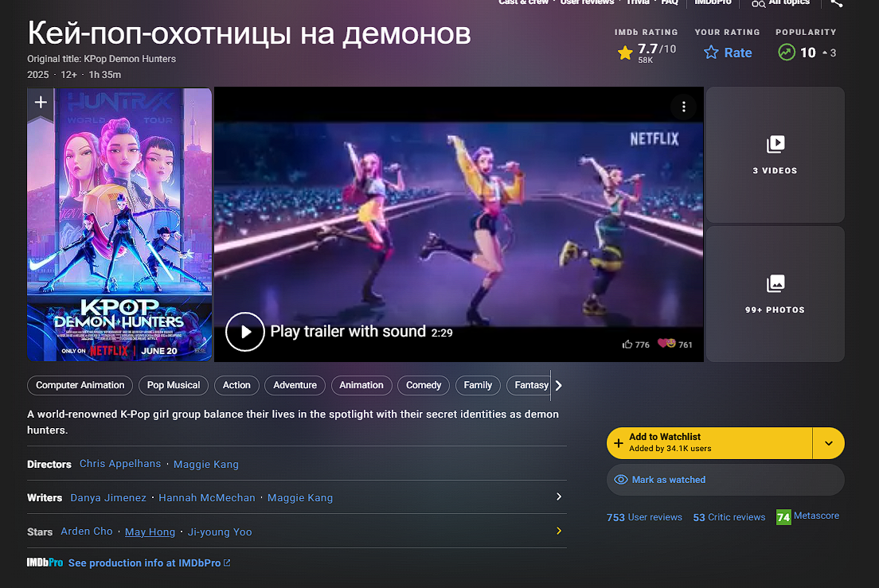Open star Ji-young Yoo page
Screen dimensions: 879x588
pyautogui.click(x=219, y=532)
